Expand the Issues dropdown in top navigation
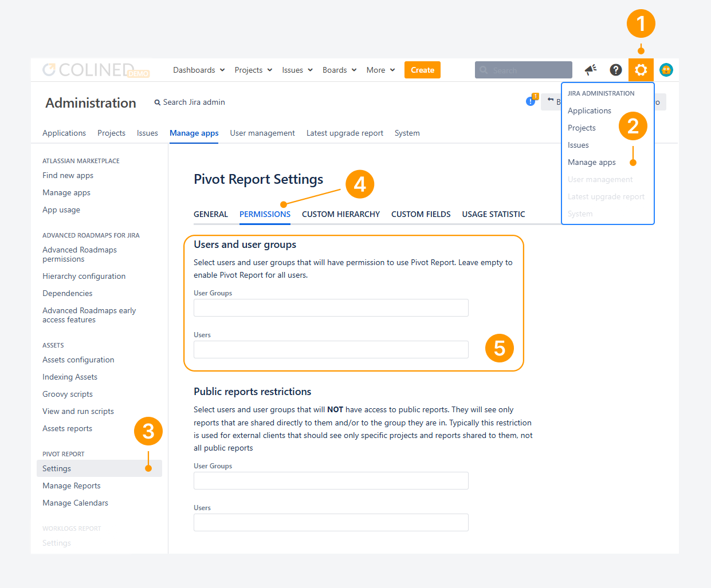 (x=297, y=70)
